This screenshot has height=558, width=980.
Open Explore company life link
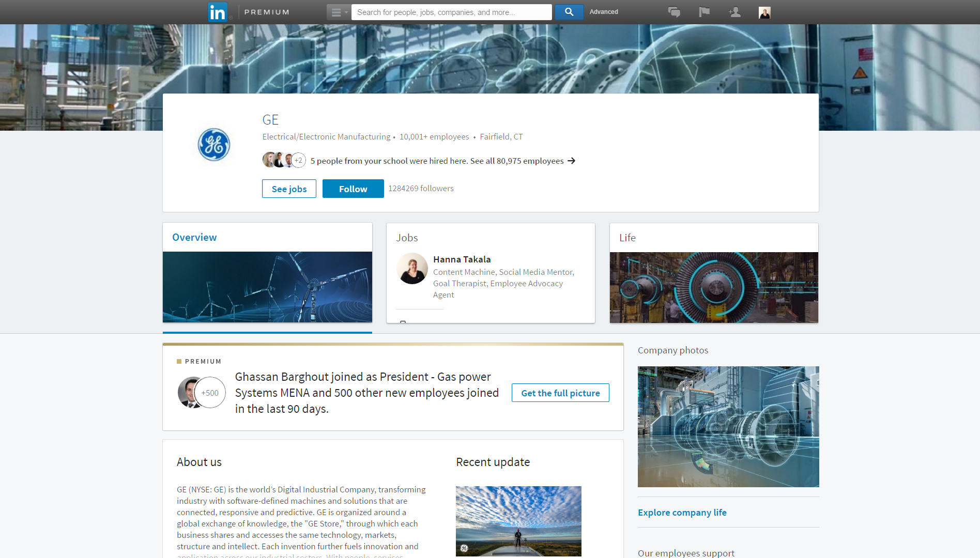[x=682, y=513]
